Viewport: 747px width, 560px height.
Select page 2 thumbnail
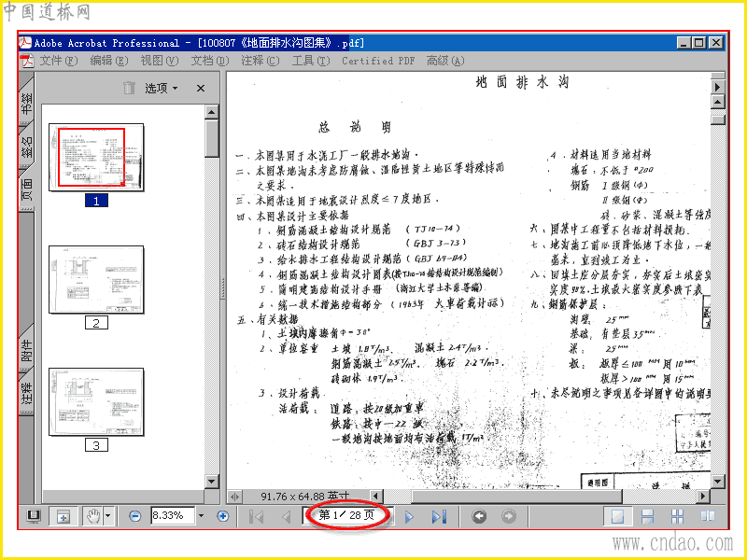pyautogui.click(x=96, y=279)
